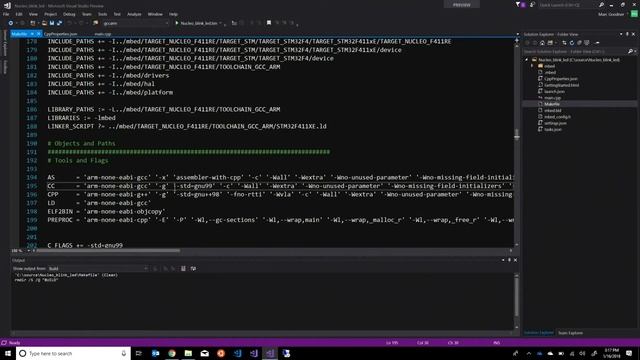Image resolution: width=640 pixels, height=360 pixels.
Task: Click the Home icon in Solution Explorer
Action: click(x=542, y=43)
